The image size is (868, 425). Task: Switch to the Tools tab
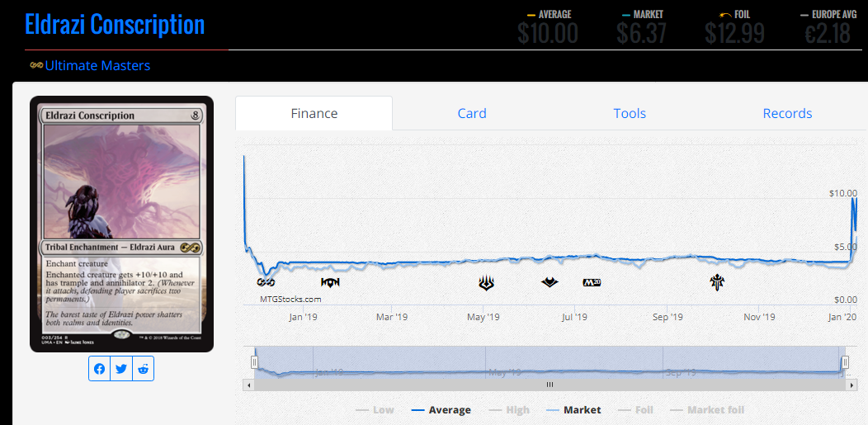pyautogui.click(x=630, y=113)
